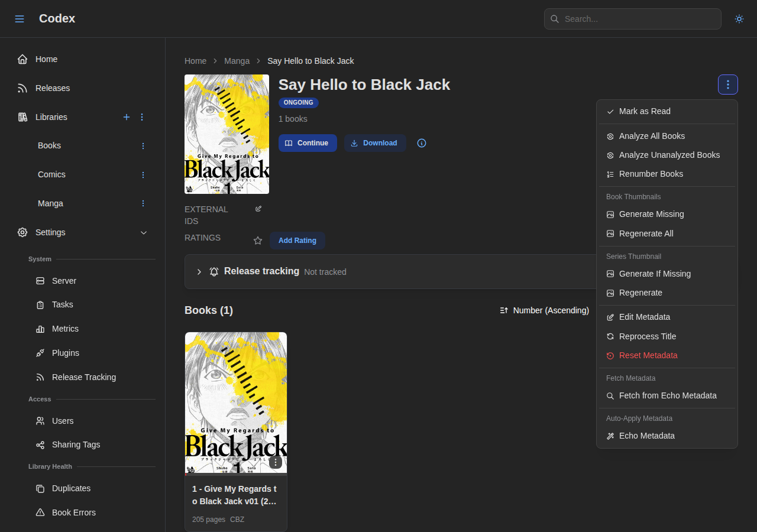Click the book title Give My Regards
This screenshot has height=532, width=757.
click(234, 495)
